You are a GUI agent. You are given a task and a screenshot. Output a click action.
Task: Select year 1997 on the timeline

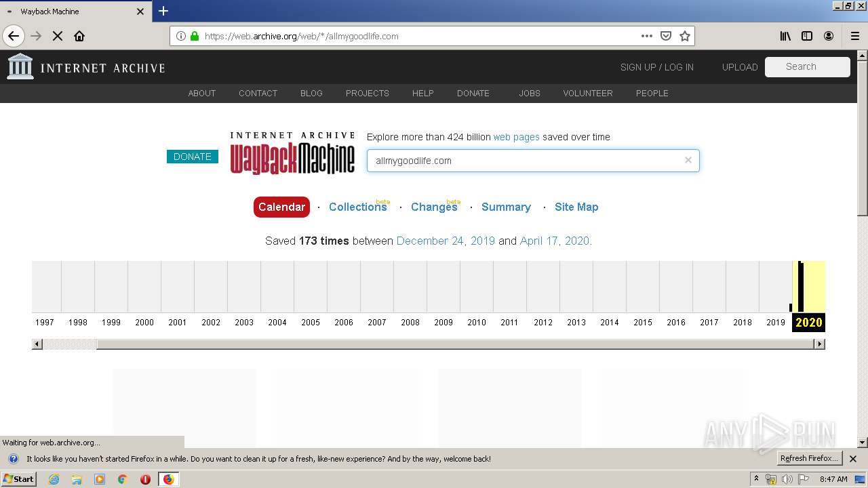coord(45,323)
